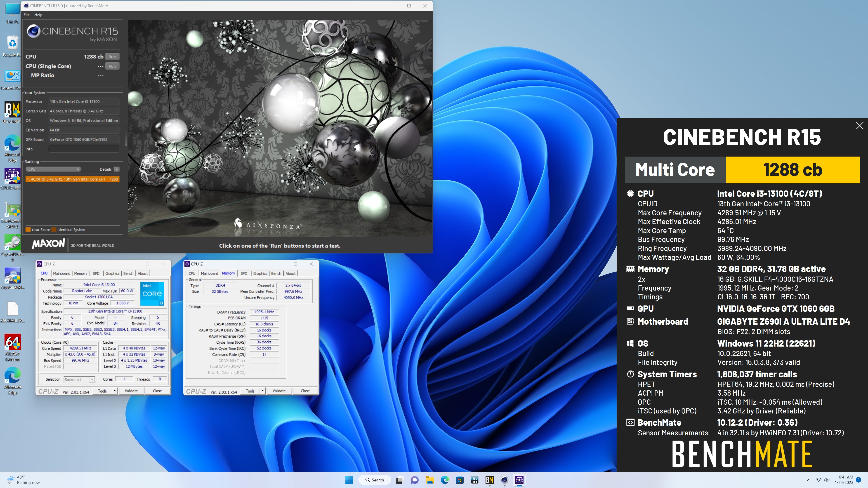Close the BenchMate result overlay
The width and height of the screenshot is (868, 488).
click(x=860, y=126)
